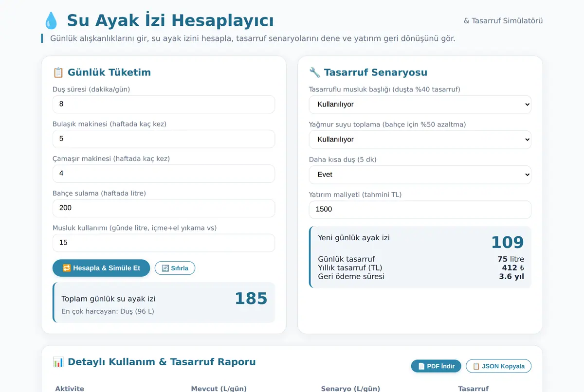
Task: Open the Yağmur suyu toplama dropdown
Action: coord(420,140)
